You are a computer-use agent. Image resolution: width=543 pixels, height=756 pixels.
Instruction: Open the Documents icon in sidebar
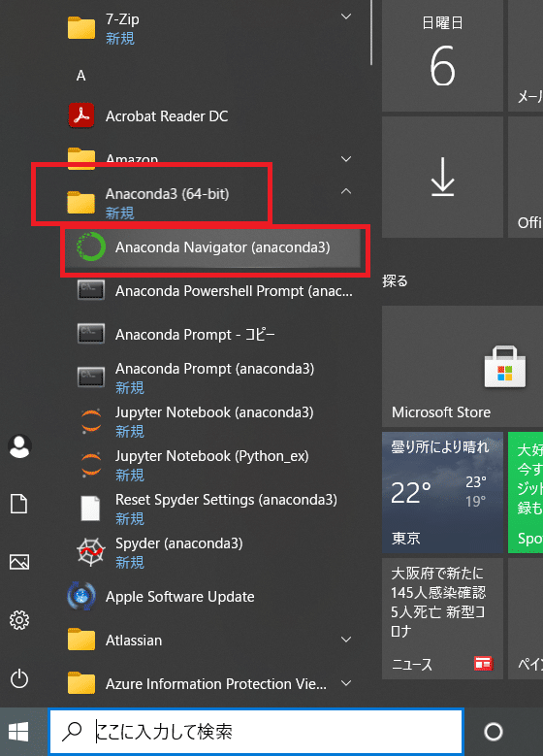pos(19,504)
